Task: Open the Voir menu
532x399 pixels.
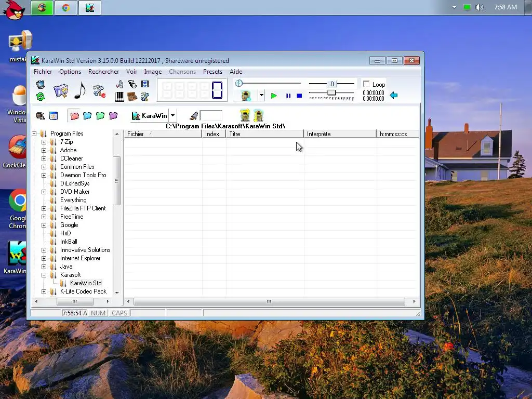Action: click(x=131, y=72)
